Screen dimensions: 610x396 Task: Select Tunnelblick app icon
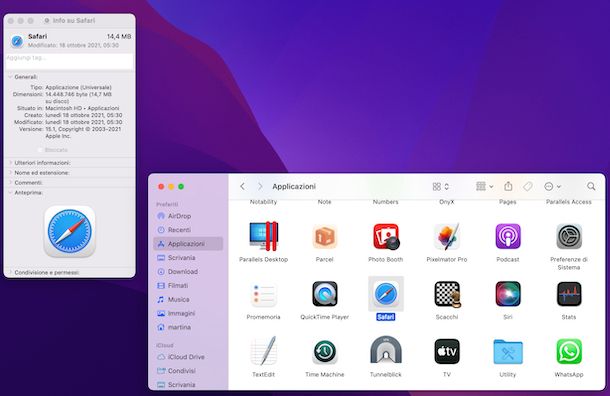tap(386, 350)
